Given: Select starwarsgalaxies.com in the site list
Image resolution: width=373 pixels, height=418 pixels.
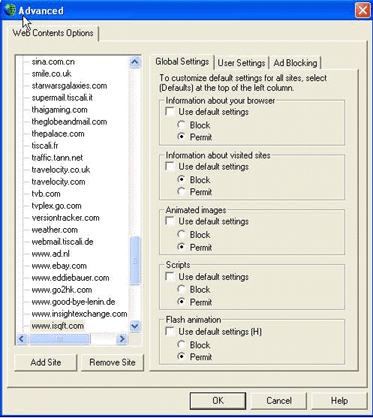Looking at the screenshot, I should coord(69,86).
